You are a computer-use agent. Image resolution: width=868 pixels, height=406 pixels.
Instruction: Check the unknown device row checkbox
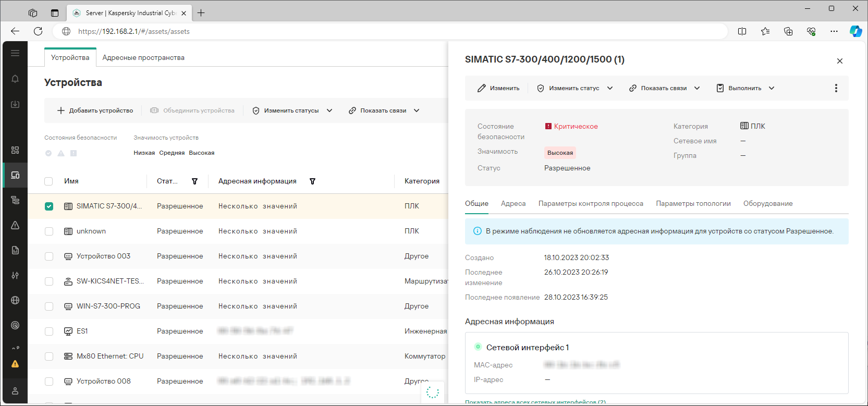click(49, 231)
